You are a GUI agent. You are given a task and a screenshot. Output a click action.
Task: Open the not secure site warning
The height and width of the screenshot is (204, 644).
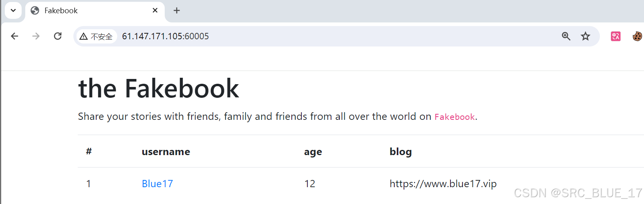96,36
